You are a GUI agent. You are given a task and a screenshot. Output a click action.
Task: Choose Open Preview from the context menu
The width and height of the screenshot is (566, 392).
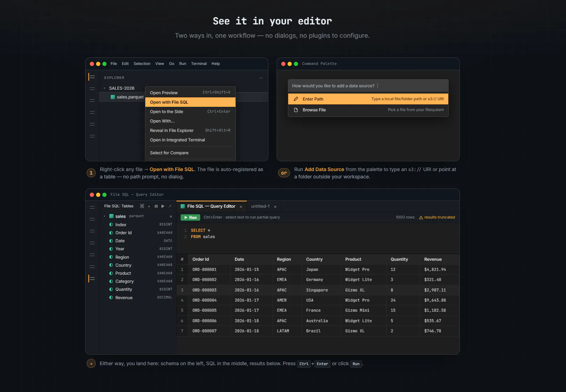point(190,93)
